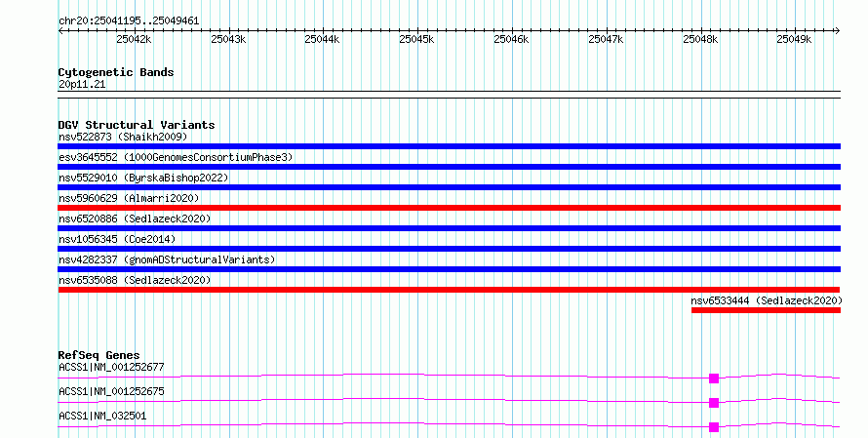Click the ACSS1|NM_001252675 gene label
The height and width of the screenshot is (438, 868).
(111, 391)
